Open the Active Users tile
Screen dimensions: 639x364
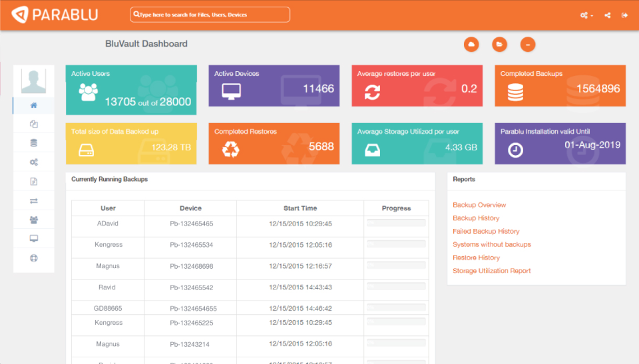click(x=131, y=90)
